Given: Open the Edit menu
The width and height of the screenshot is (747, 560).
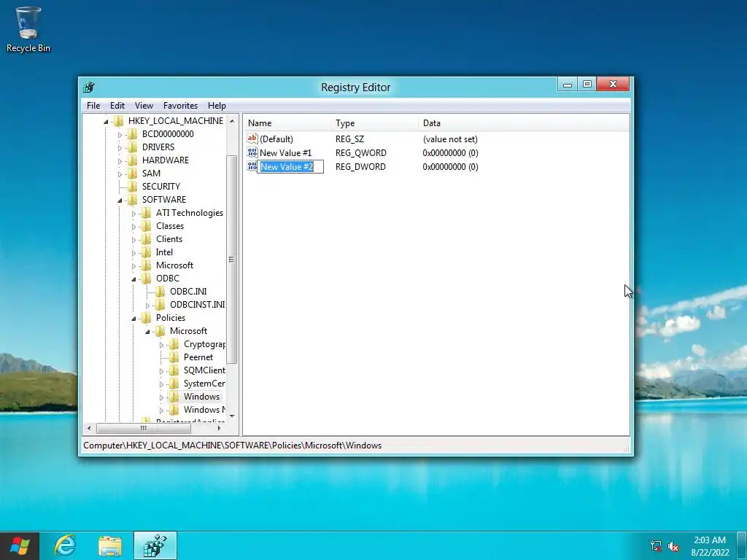Looking at the screenshot, I should pyautogui.click(x=117, y=106).
